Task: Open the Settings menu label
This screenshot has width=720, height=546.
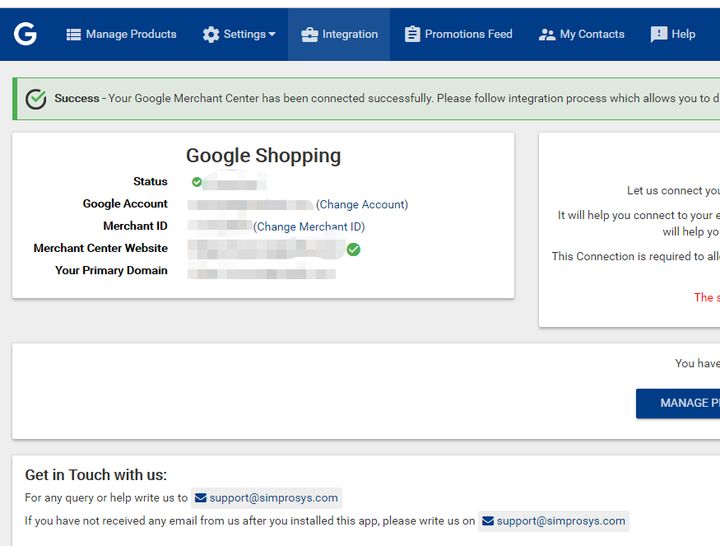Action: pos(244,34)
